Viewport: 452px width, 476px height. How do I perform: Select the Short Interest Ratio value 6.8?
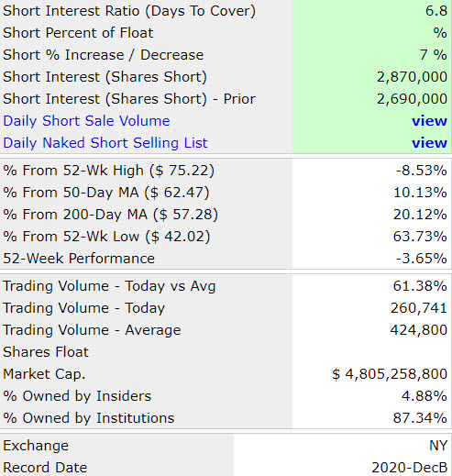click(436, 11)
